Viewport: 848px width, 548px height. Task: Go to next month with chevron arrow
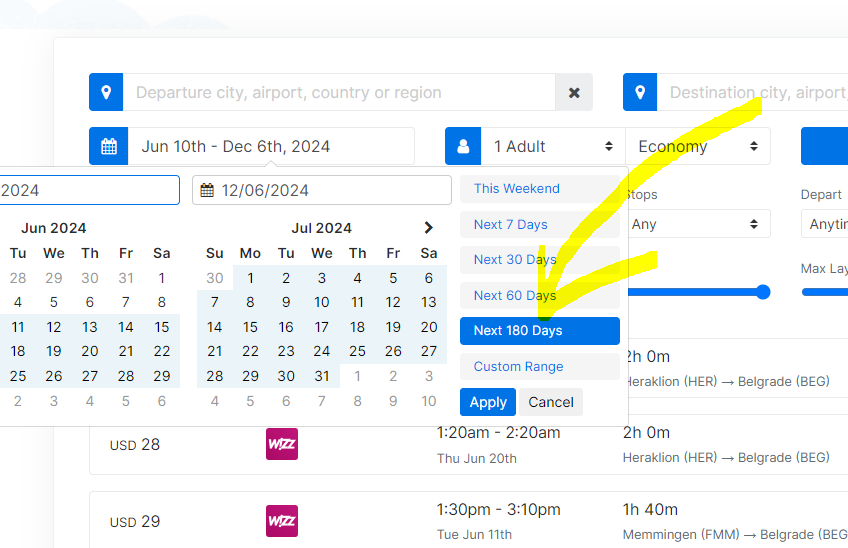[x=428, y=228]
